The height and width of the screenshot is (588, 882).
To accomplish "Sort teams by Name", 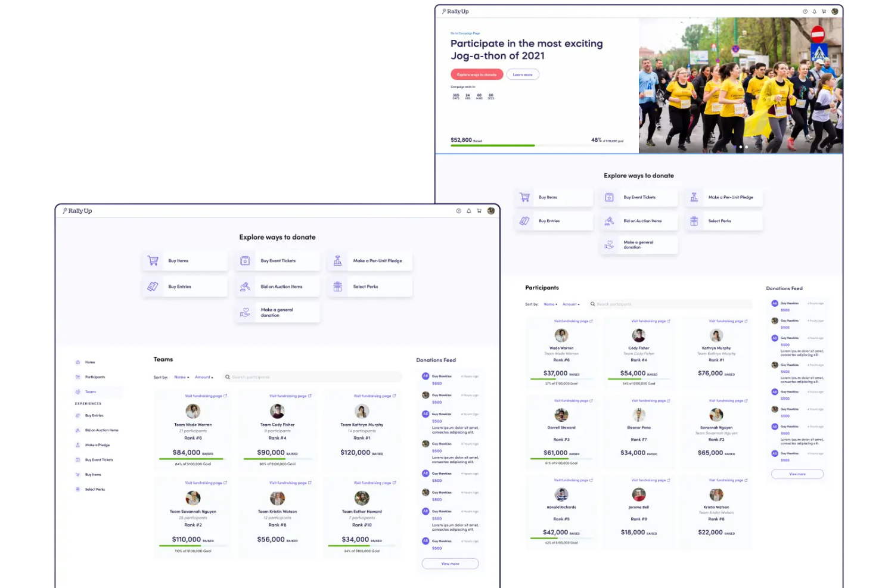I will tap(181, 377).
